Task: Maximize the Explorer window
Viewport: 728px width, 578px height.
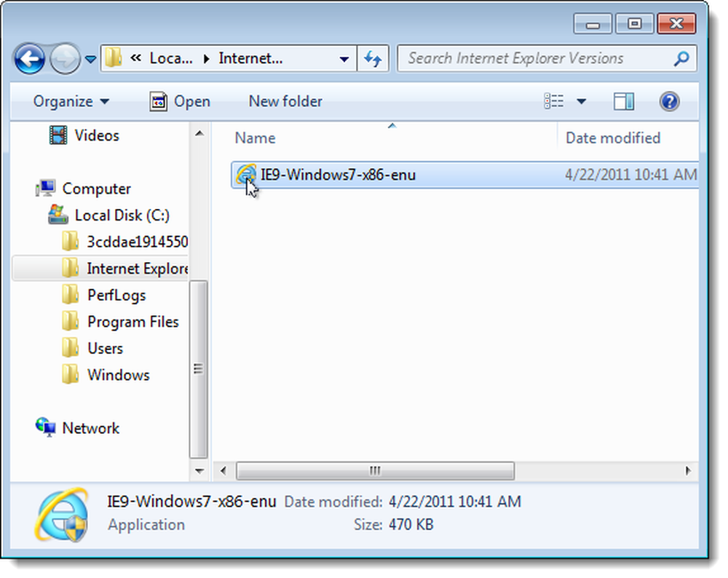Action: pyautogui.click(x=634, y=24)
